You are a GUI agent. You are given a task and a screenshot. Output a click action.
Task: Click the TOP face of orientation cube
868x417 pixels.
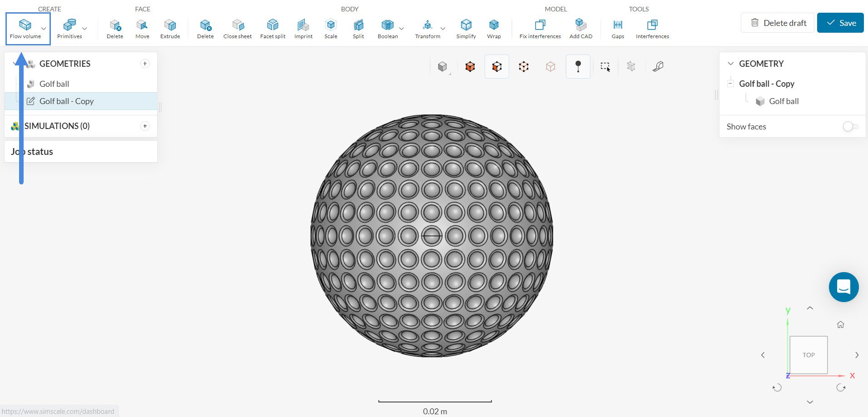[x=808, y=355]
